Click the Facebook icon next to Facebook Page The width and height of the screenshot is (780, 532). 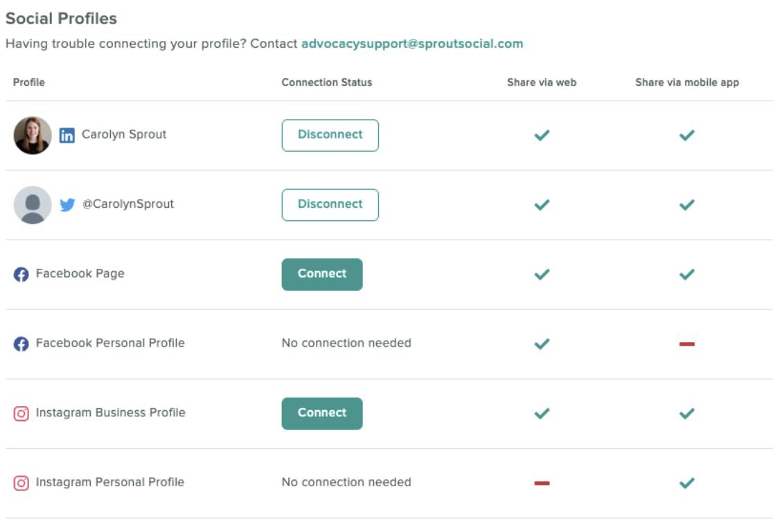(x=21, y=274)
